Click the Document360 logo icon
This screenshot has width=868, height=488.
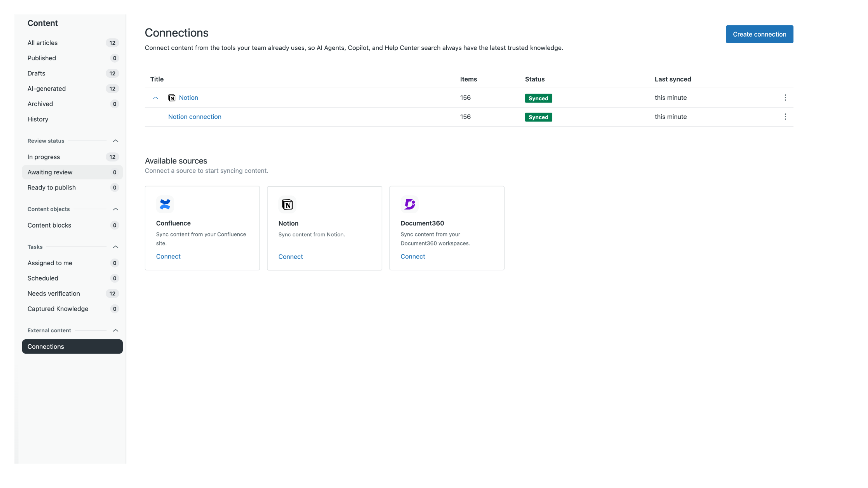[409, 204]
